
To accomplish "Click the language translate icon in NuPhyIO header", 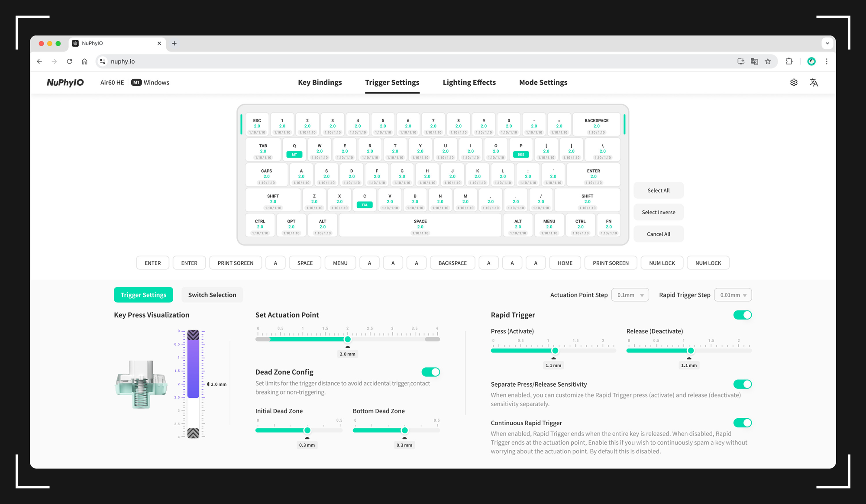I will coord(814,82).
